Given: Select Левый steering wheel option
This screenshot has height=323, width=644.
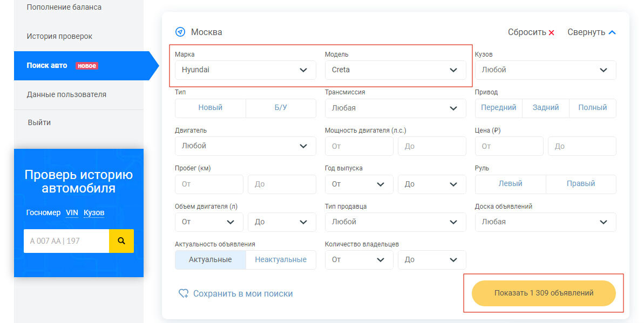Looking at the screenshot, I should click(x=510, y=184).
